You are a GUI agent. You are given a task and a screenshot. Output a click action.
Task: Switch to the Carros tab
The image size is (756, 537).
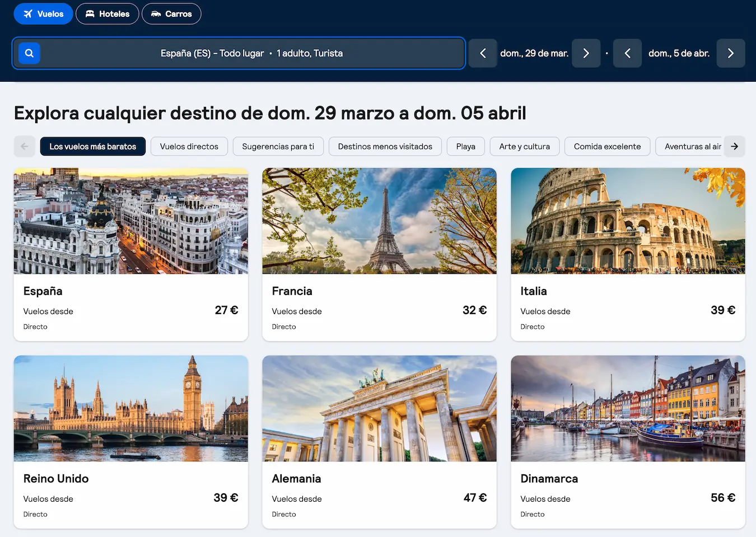pos(171,13)
